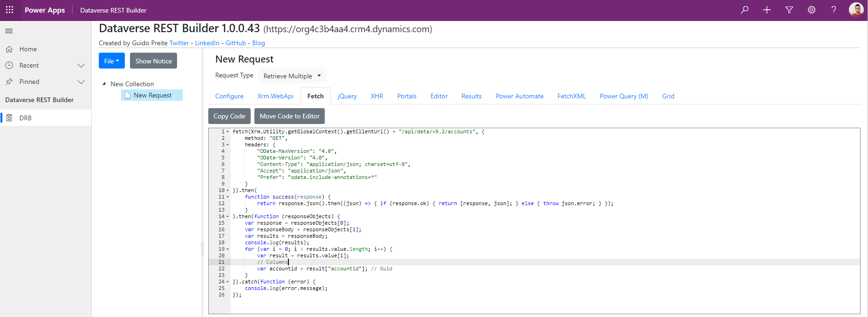868x317 pixels.
Task: Expand the Pinned chevron
Action: tap(81, 82)
